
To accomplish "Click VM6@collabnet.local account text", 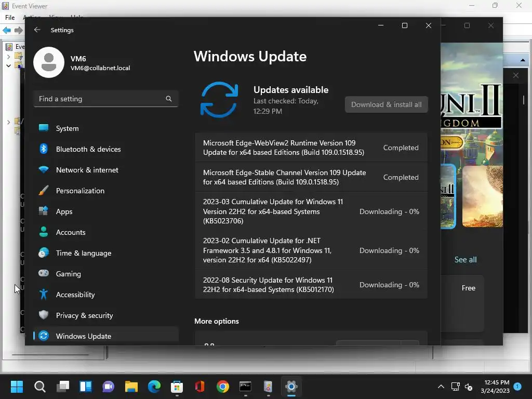I will click(100, 68).
